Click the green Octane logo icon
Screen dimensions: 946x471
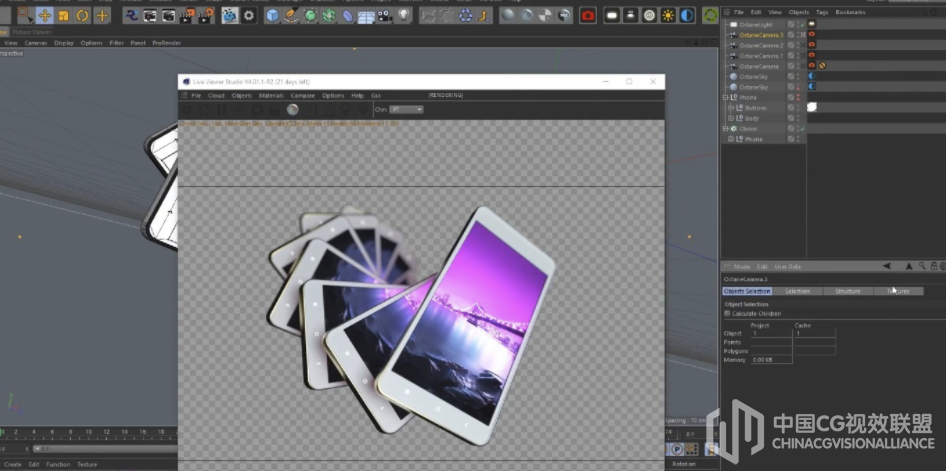pyautogui.click(x=711, y=16)
